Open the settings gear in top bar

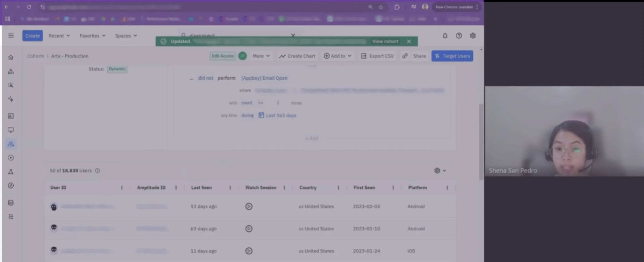(473, 36)
